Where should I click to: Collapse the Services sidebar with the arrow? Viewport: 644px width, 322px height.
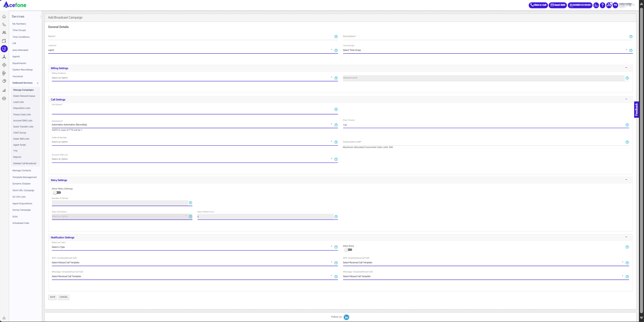(42, 17)
